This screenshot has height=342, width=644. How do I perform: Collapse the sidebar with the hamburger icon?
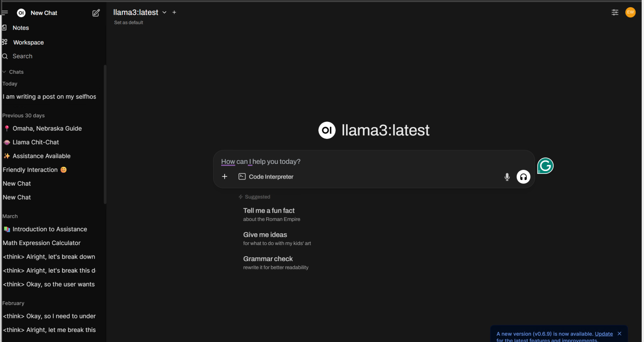coord(5,13)
